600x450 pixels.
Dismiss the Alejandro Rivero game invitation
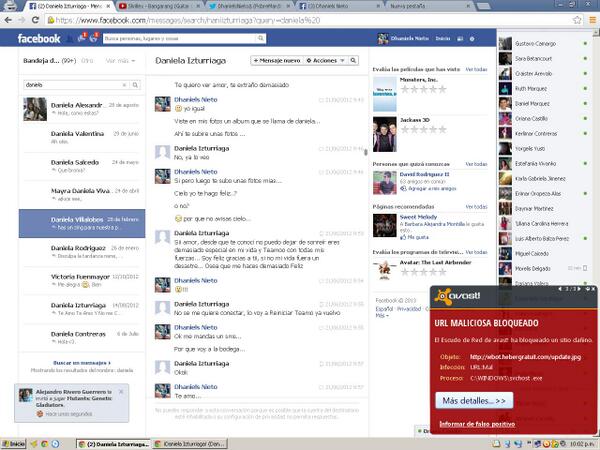(x=121, y=391)
